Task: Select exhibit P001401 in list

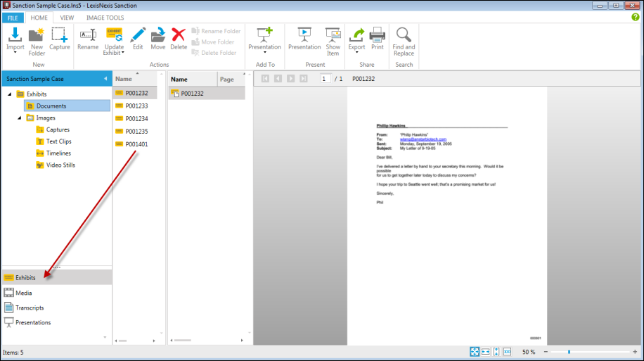Action: 135,144
